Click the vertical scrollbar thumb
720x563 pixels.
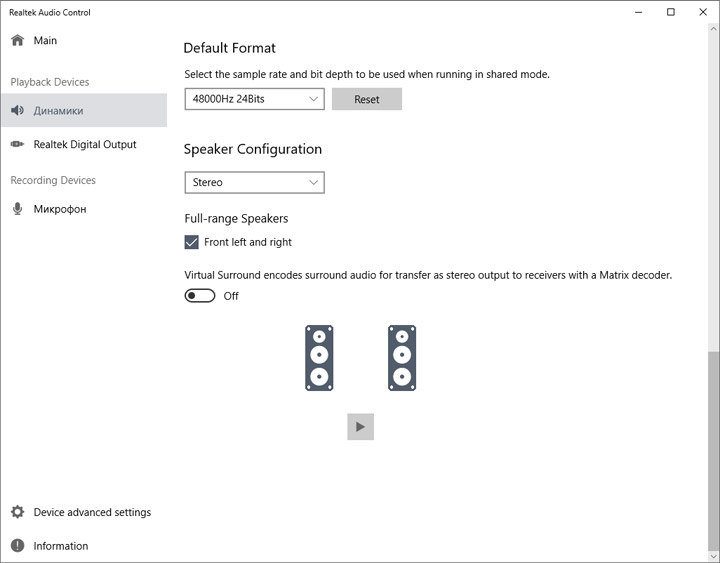pyautogui.click(x=713, y=450)
